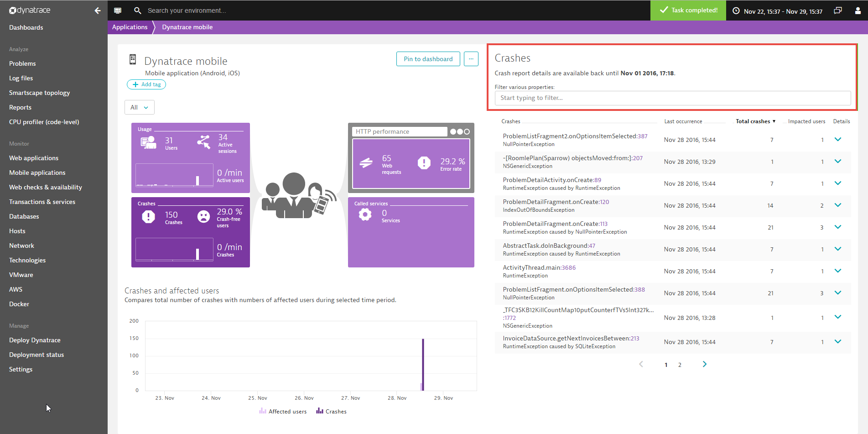Click the Crashes exclamation icon
This screenshot has width=868, height=434.
[x=148, y=216]
